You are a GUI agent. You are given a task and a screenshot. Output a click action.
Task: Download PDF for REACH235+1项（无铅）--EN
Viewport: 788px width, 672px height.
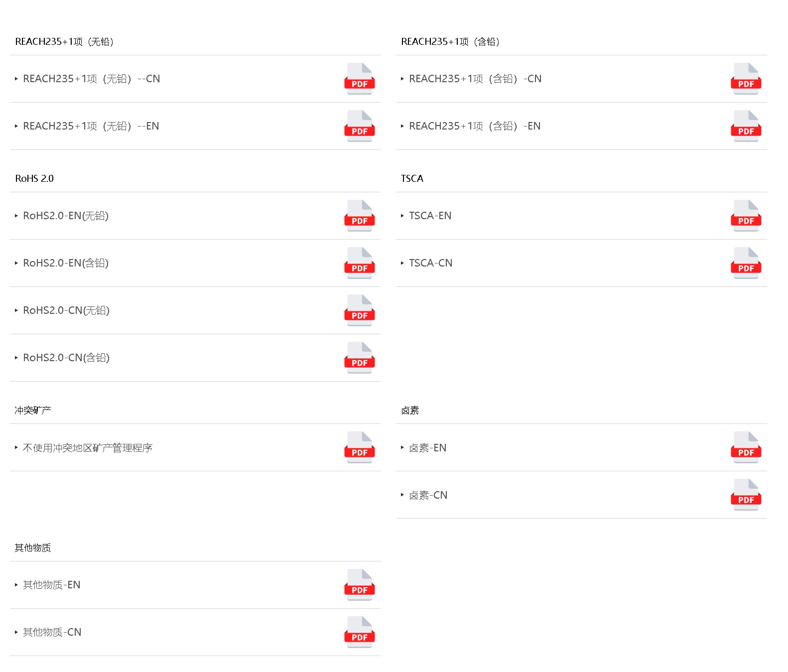coord(360,126)
